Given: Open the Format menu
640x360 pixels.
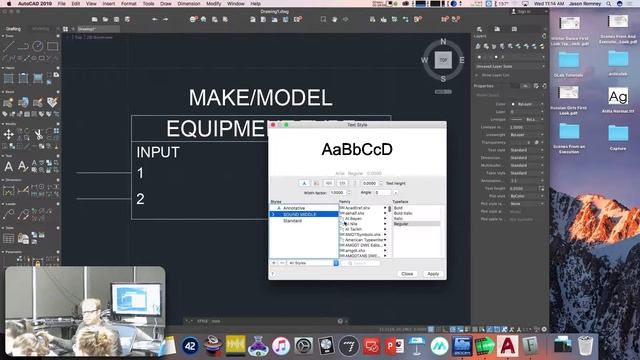Looking at the screenshot, I should point(129,4).
